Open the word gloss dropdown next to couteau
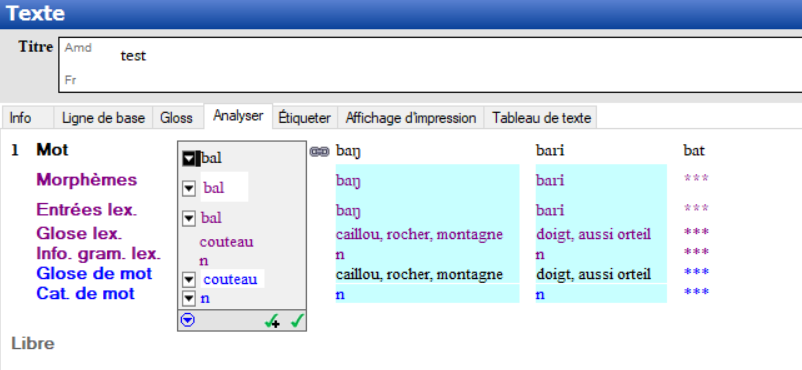Viewport: 802px width, 370px height. [189, 279]
